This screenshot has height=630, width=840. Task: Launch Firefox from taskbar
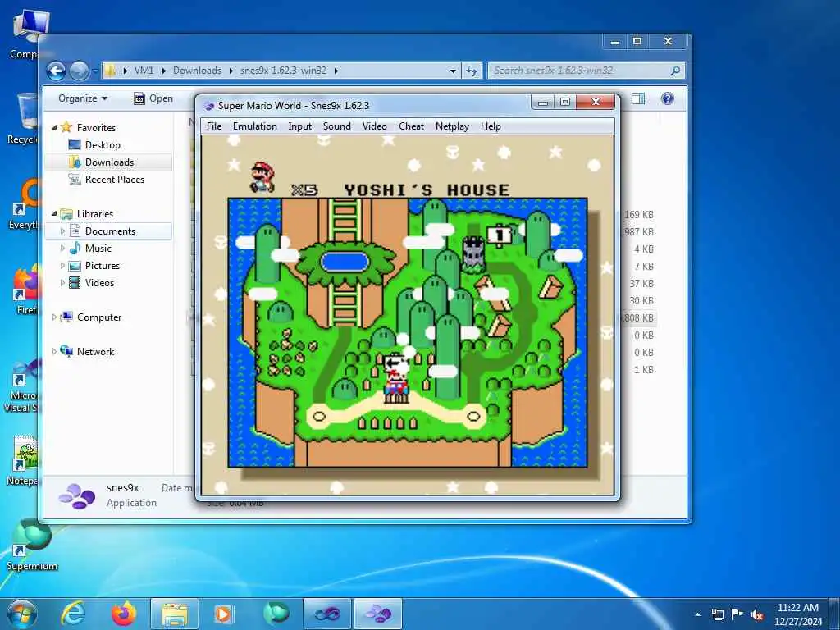(124, 614)
